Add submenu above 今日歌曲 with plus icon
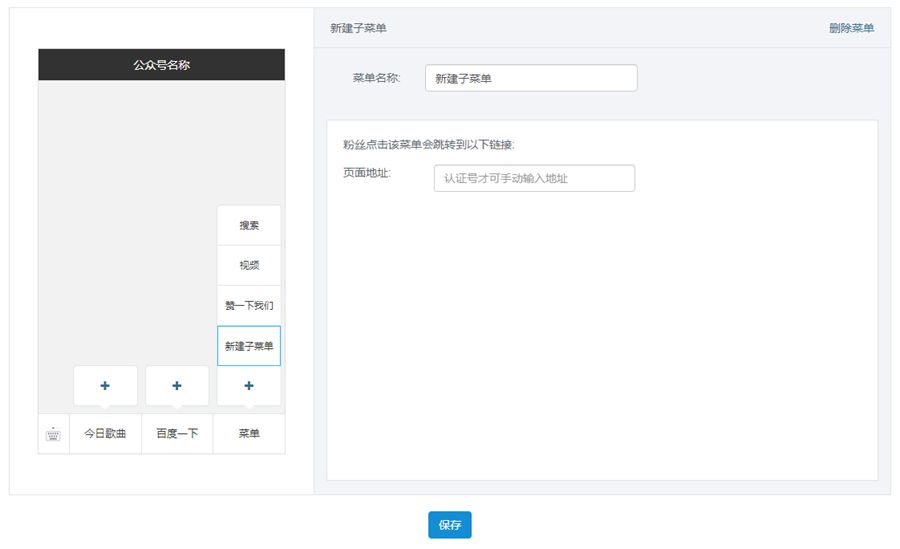 pyautogui.click(x=105, y=386)
